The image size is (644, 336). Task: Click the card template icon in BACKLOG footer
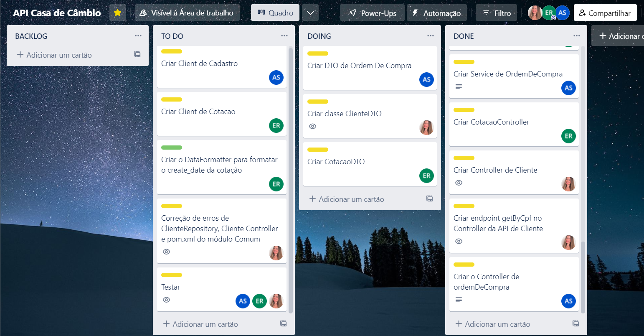coord(137,55)
